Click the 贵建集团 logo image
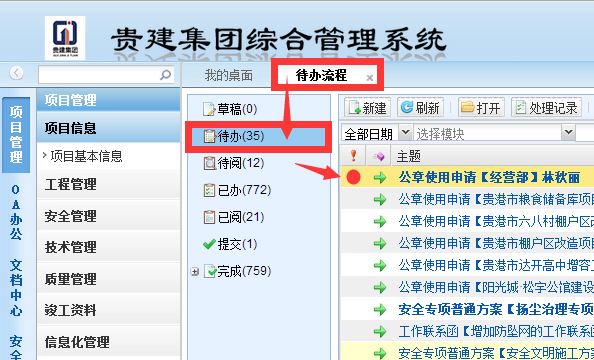 pos(64,38)
